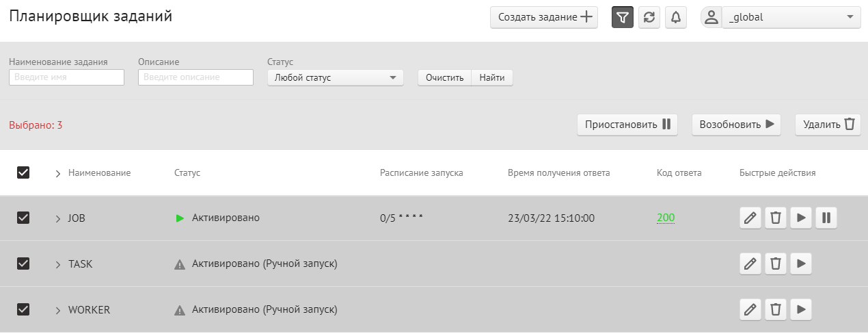Open notifications bell icon
This screenshot has width=868, height=334.
(x=675, y=18)
